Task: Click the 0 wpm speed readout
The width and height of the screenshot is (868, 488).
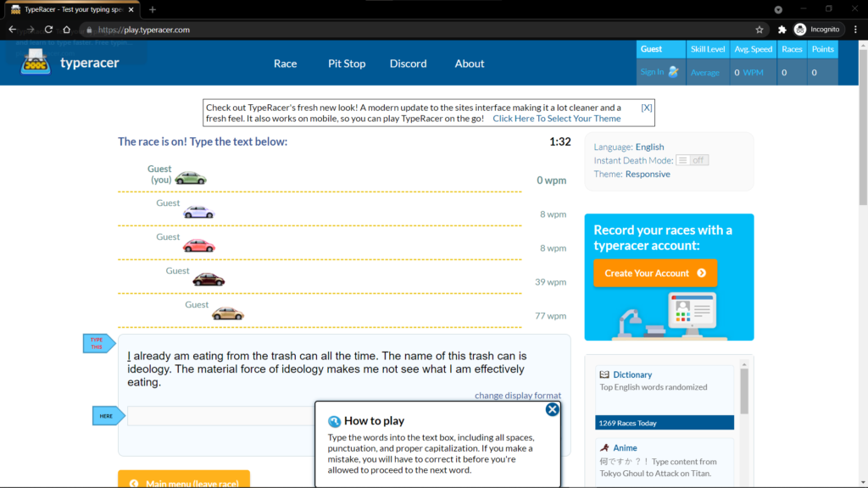Action: (x=551, y=180)
